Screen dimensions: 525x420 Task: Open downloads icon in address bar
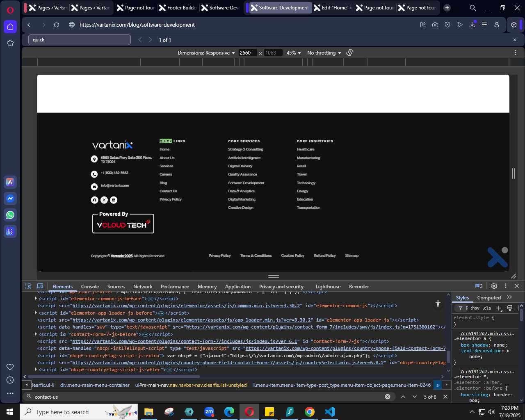click(472, 25)
